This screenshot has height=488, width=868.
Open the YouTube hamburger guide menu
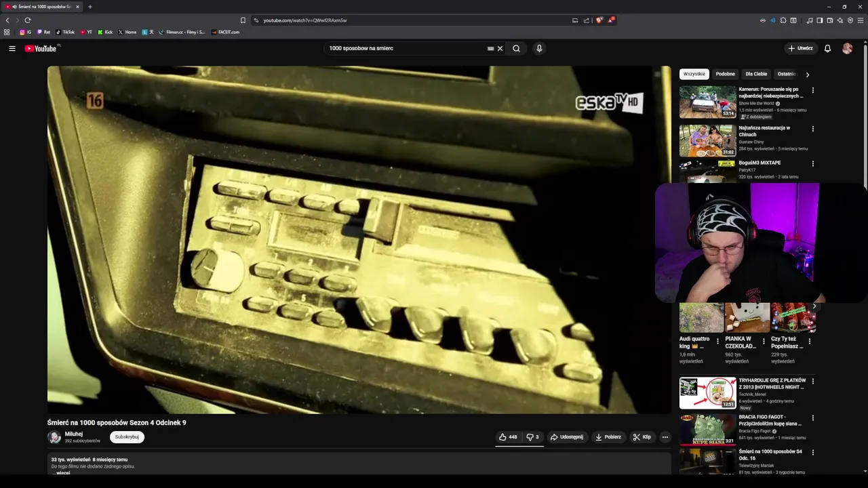[12, 48]
